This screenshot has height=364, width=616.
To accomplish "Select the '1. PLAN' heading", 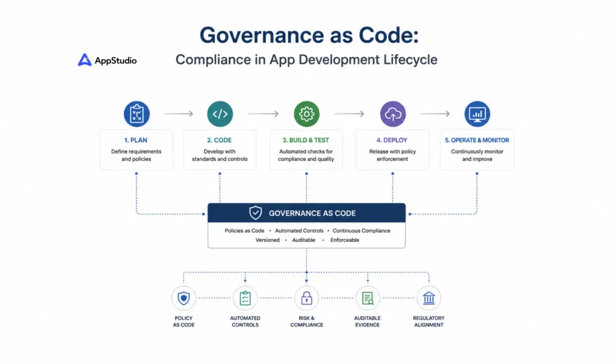I will (x=136, y=140).
